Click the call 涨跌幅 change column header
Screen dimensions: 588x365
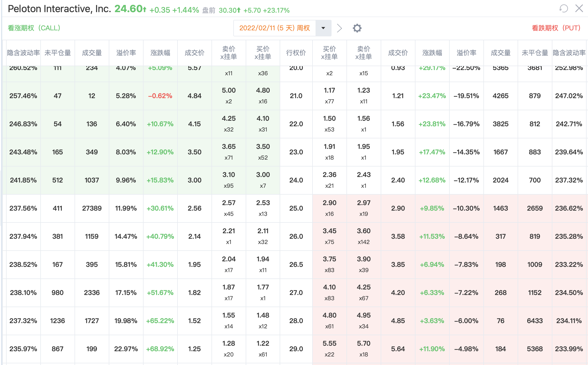point(160,53)
